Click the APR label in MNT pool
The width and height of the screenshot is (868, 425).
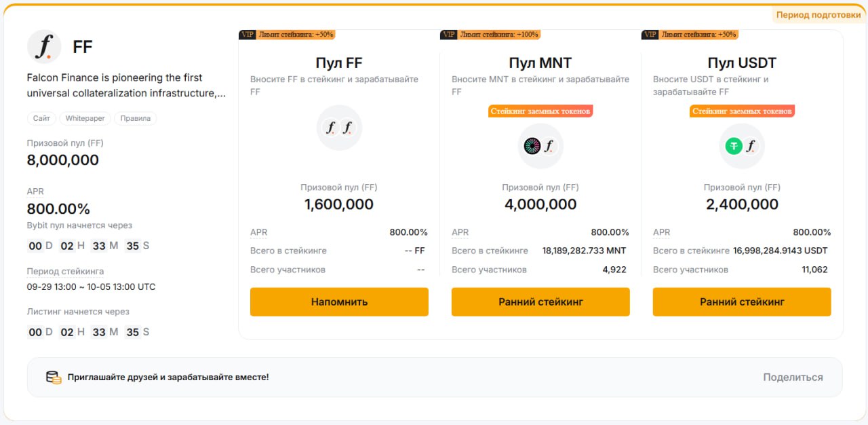tap(460, 232)
